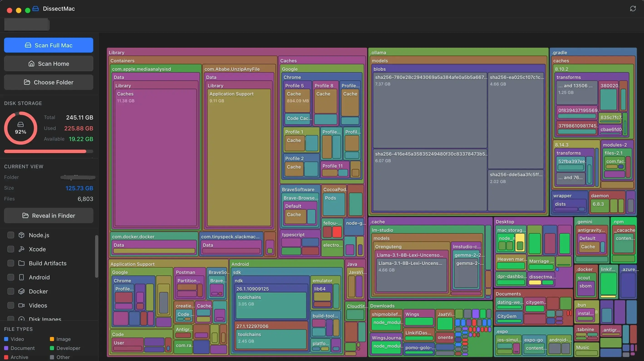Screen dimensions: 644x361
Task: Click Reveal in Finder
Action: [49, 215]
